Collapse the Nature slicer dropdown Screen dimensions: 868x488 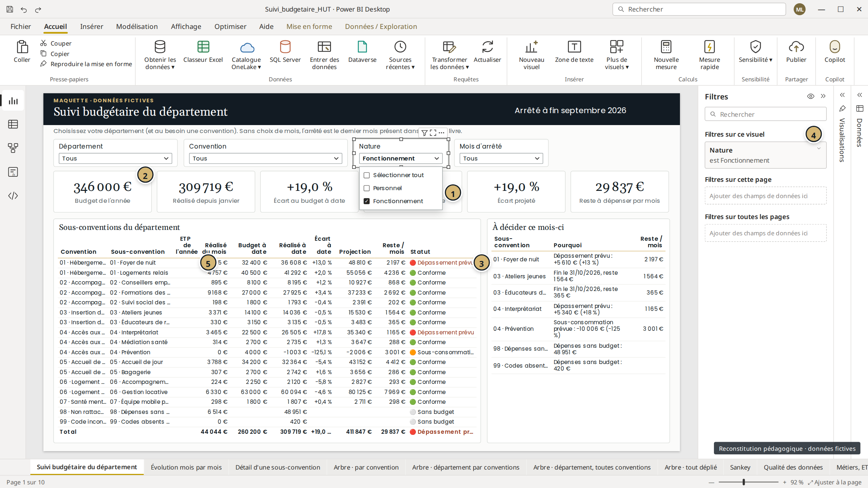point(400,158)
